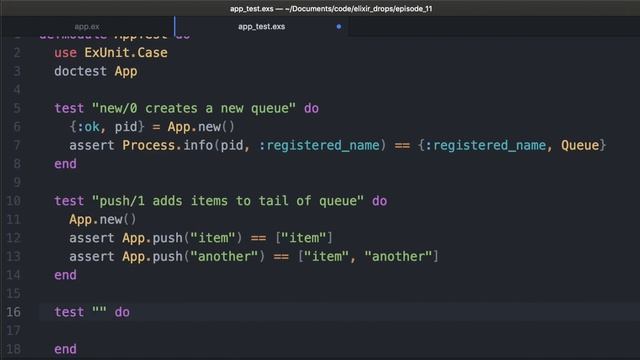Click App.push("another") on line 13
The image size is (640, 360).
tap(193, 257)
